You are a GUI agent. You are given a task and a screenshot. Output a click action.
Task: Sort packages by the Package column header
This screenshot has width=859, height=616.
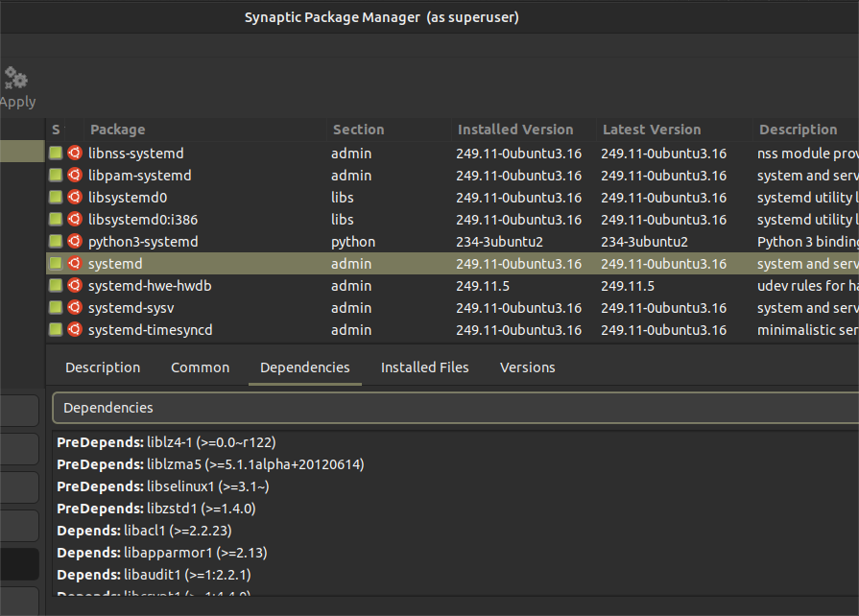pos(117,130)
